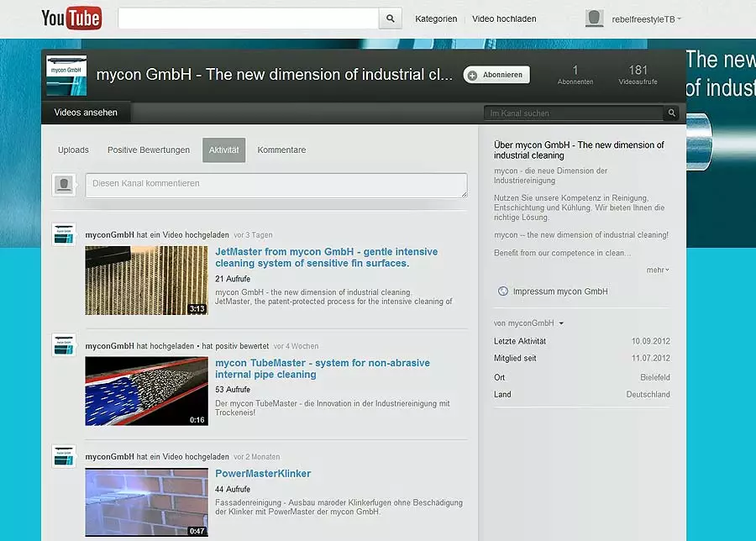Viewport: 756px width, 541px height.
Task: Click Mitglied seit date 11.07.2012
Action: [651, 358]
